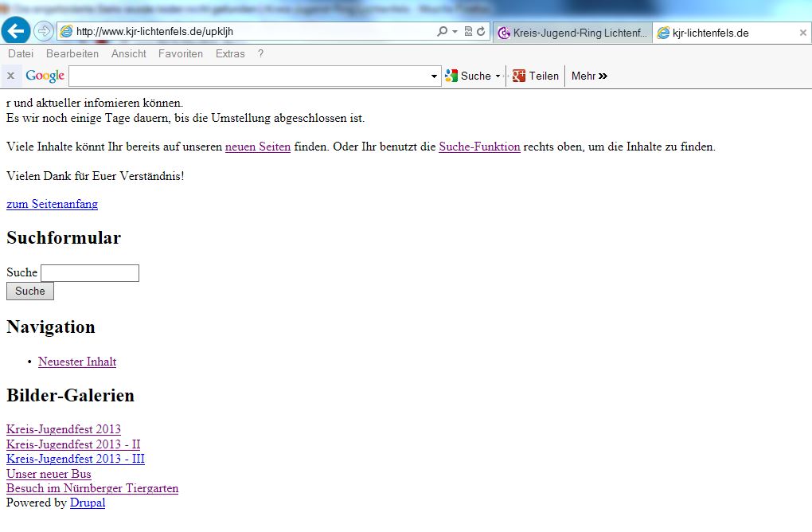Expand the Mehr toolbar overflow
Screen dimensions: 812x532
tap(589, 76)
